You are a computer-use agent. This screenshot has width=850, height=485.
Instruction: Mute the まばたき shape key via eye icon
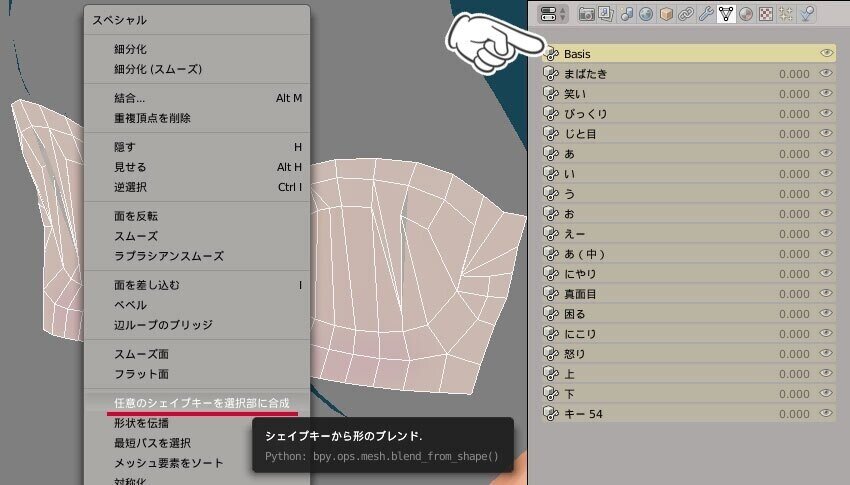(x=826, y=73)
